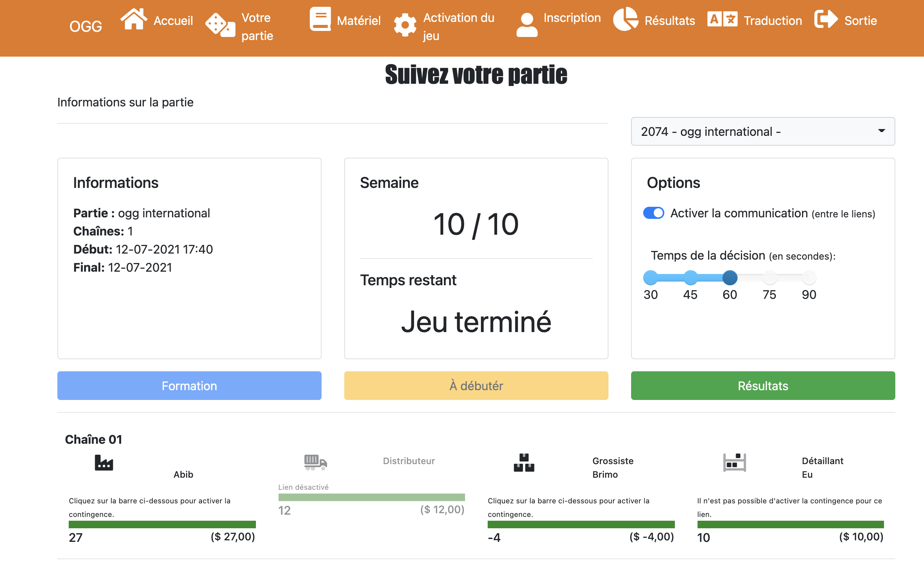This screenshot has width=924, height=566.
Task: Click the pie chart Résultats icon
Action: [625, 19]
